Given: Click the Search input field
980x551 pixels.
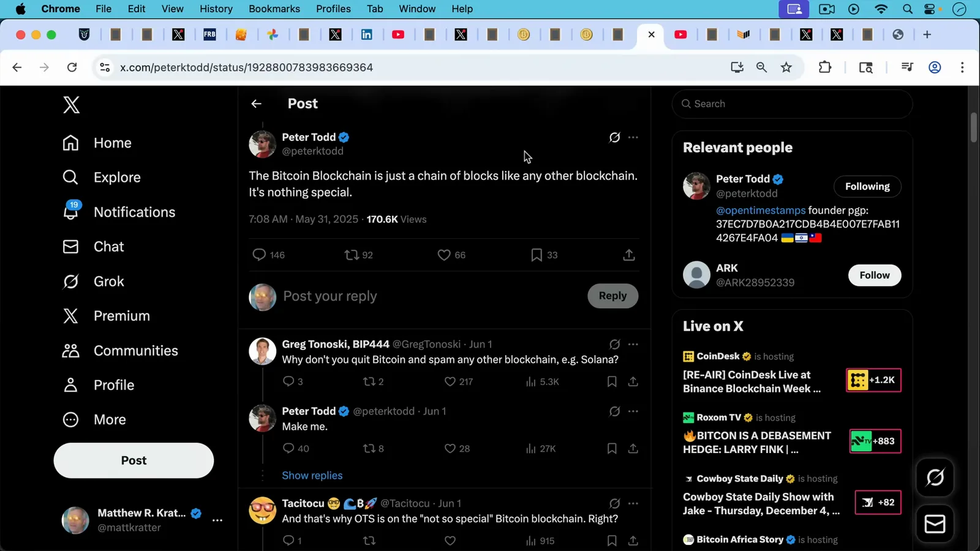Looking at the screenshot, I should coord(792,104).
